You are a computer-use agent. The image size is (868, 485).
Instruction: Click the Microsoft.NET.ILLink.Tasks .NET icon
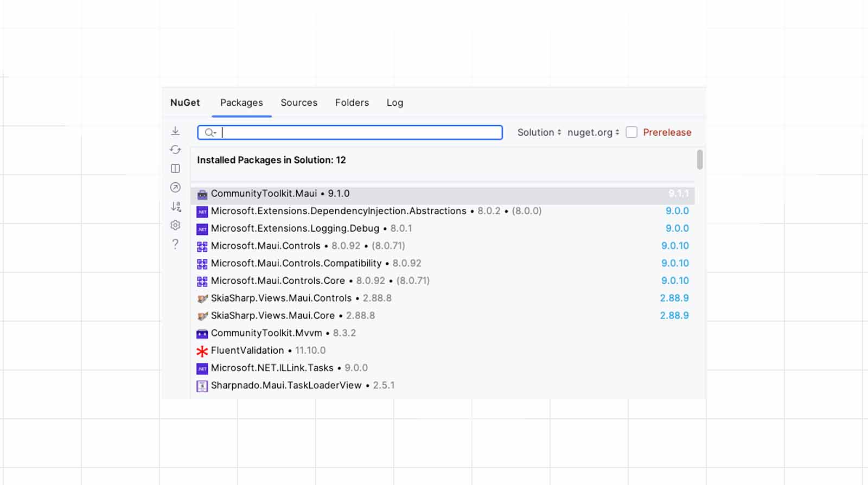[202, 369]
